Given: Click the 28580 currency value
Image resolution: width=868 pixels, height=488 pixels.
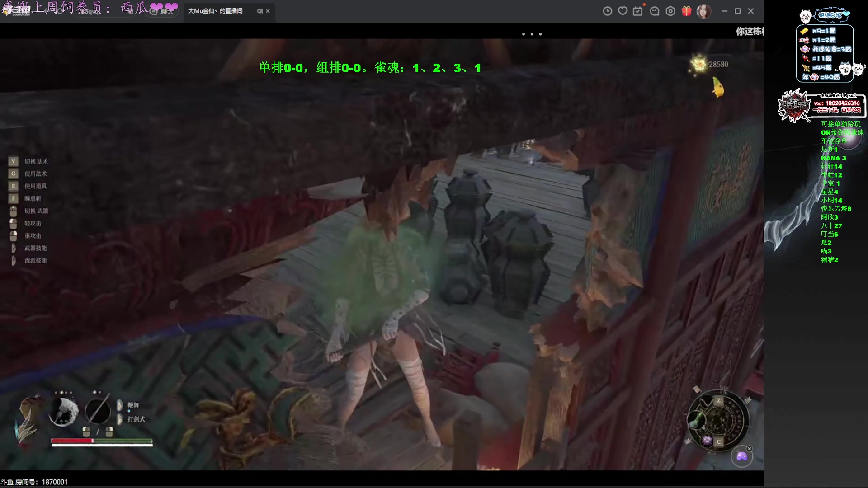Looking at the screenshot, I should [718, 64].
